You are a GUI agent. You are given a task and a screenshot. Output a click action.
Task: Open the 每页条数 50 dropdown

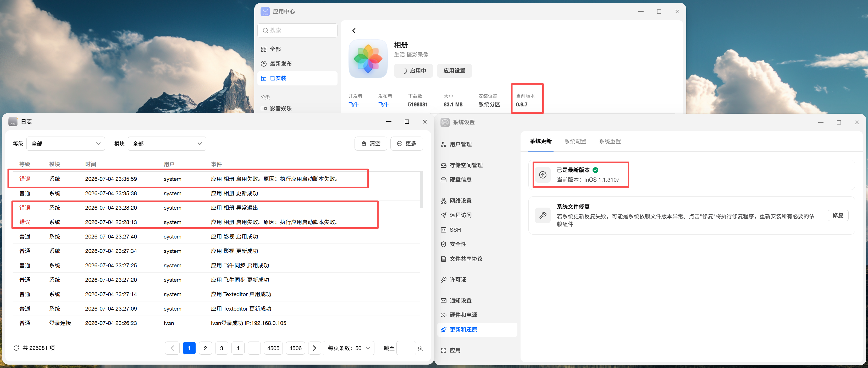(349, 348)
